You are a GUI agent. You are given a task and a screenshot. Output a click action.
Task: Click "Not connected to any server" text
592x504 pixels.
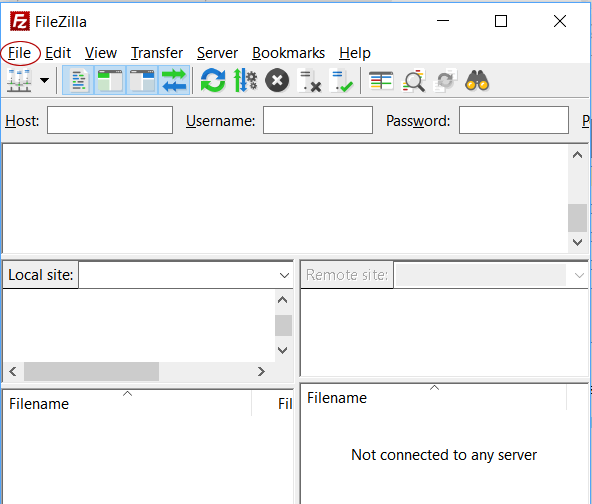click(444, 455)
